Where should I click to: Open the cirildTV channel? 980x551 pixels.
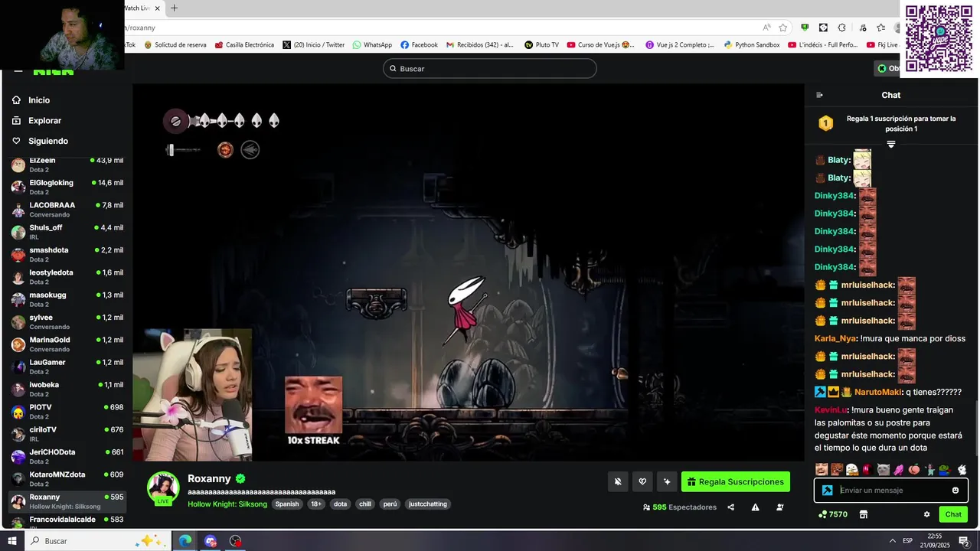click(67, 434)
